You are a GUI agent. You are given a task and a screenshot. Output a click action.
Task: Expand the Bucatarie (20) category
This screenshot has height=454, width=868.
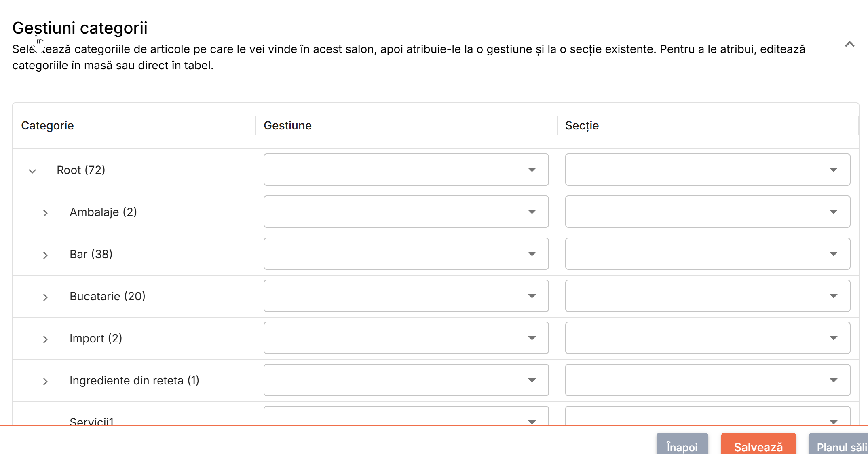click(x=45, y=297)
